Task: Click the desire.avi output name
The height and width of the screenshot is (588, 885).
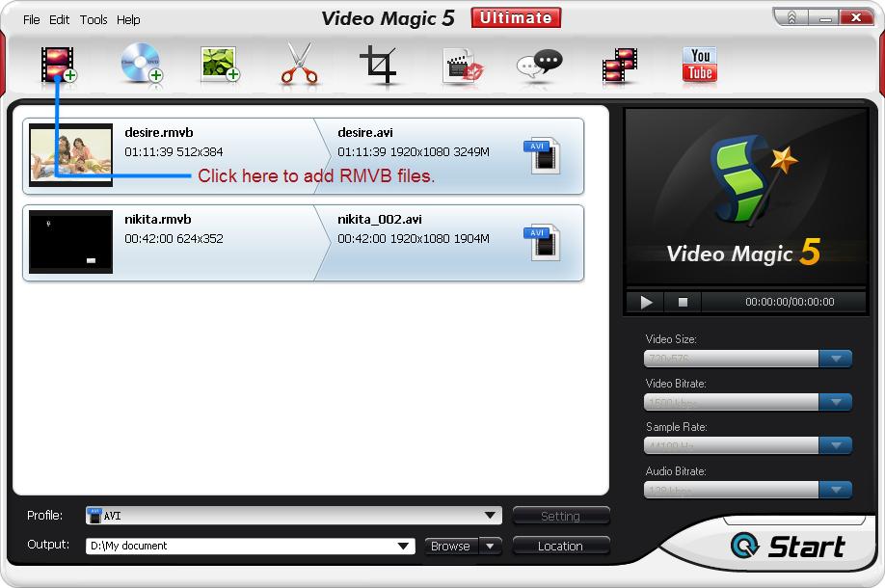Action: [365, 133]
